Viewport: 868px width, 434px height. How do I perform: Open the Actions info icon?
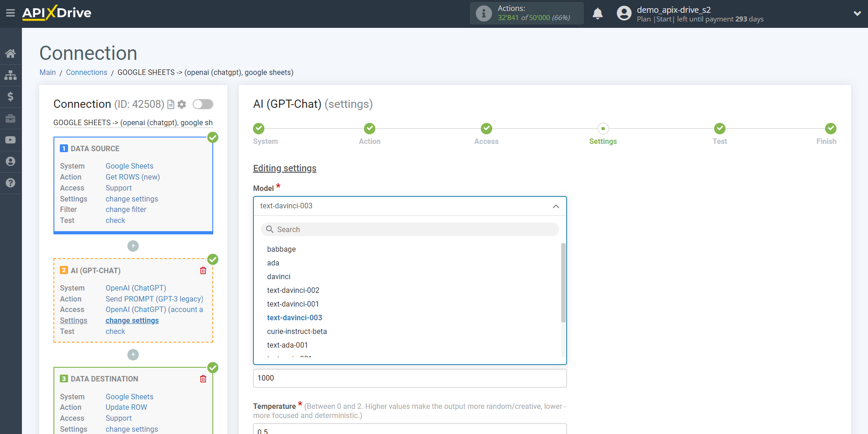(484, 13)
